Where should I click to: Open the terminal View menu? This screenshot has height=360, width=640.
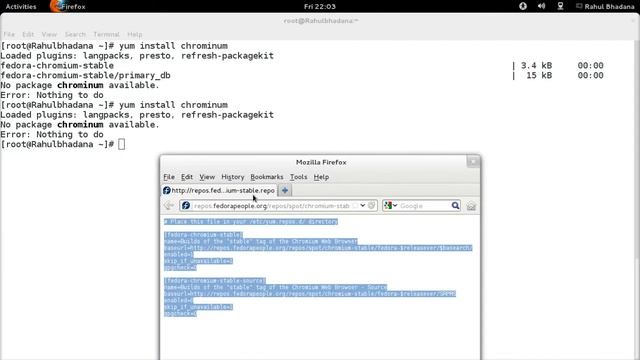coord(49,34)
